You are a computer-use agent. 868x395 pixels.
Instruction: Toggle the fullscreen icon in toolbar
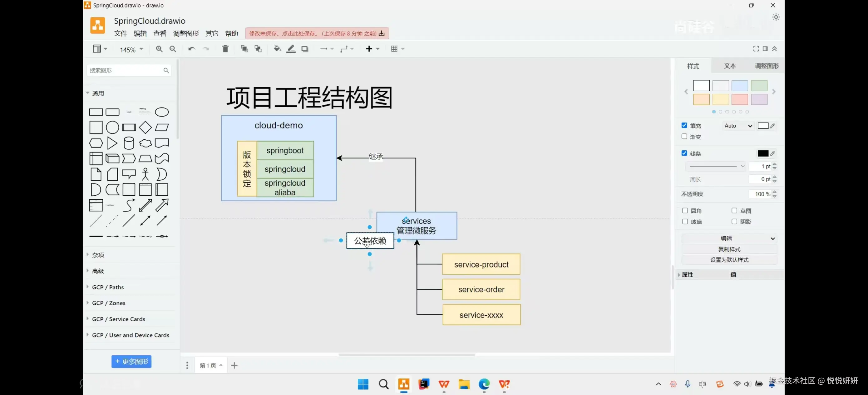point(756,49)
